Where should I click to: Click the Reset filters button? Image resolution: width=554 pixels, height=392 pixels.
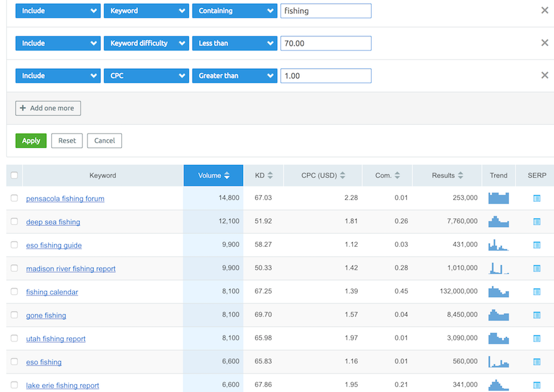(x=66, y=140)
